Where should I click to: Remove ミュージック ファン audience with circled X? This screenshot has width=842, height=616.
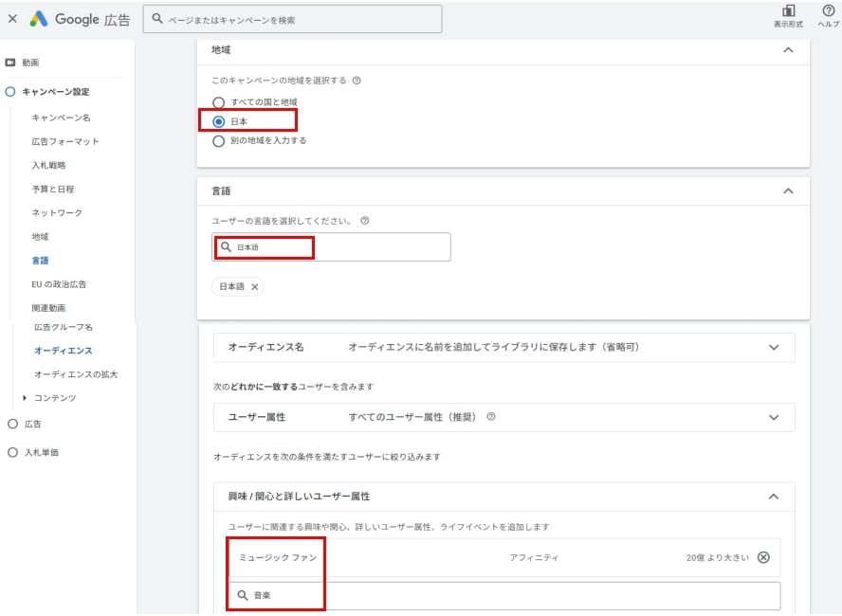763,557
